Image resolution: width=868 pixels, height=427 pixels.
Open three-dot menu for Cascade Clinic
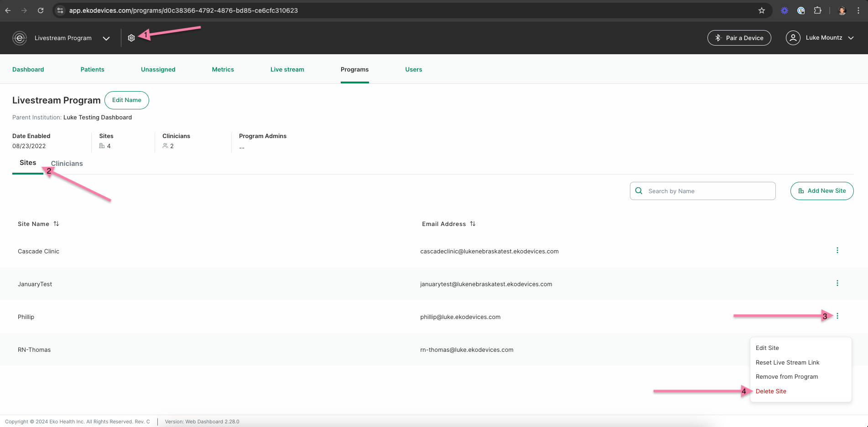[x=837, y=251]
